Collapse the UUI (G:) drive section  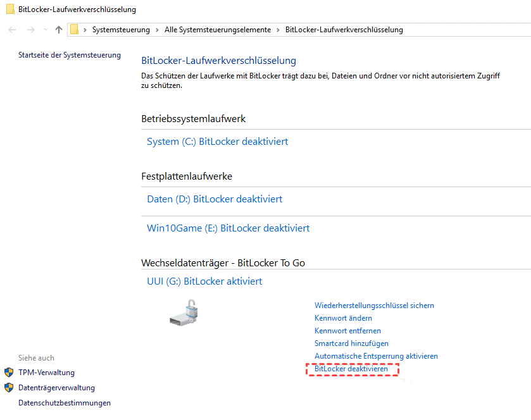[204, 281]
